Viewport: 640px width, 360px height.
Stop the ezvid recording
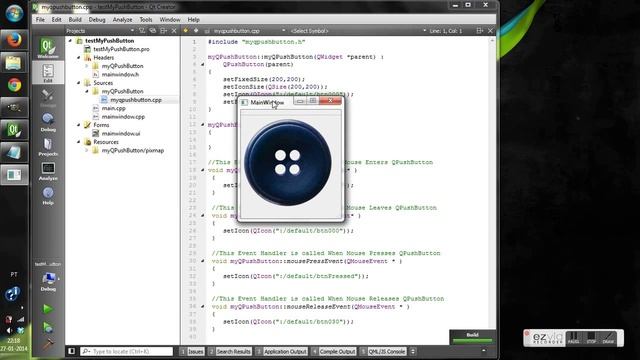[591, 338]
